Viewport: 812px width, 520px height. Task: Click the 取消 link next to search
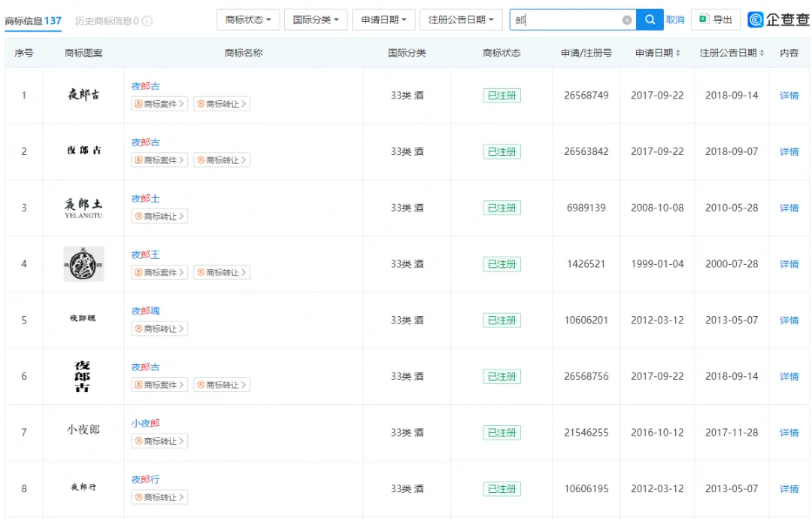pos(675,20)
